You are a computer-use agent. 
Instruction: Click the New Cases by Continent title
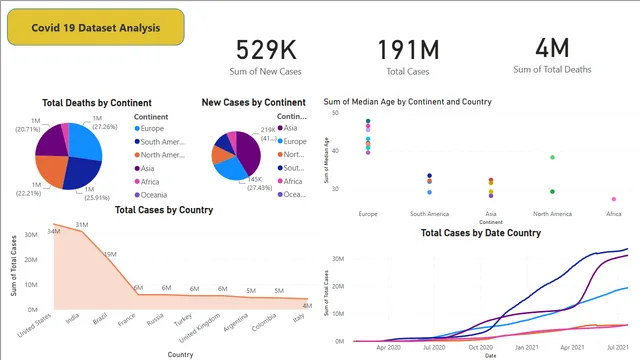[x=253, y=102]
